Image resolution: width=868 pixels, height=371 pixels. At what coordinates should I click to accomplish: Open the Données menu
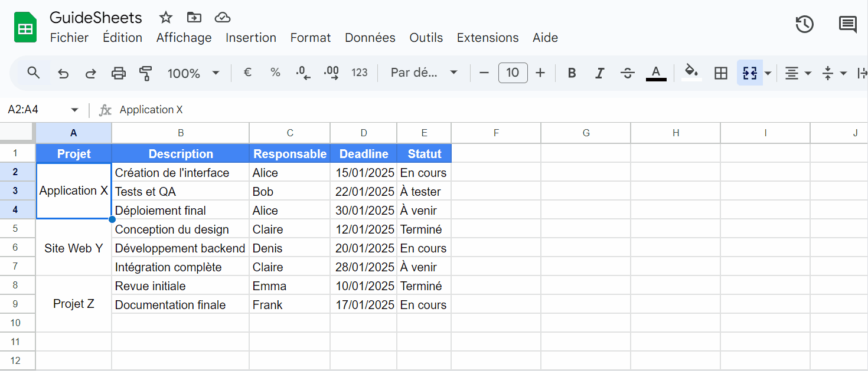pos(370,38)
